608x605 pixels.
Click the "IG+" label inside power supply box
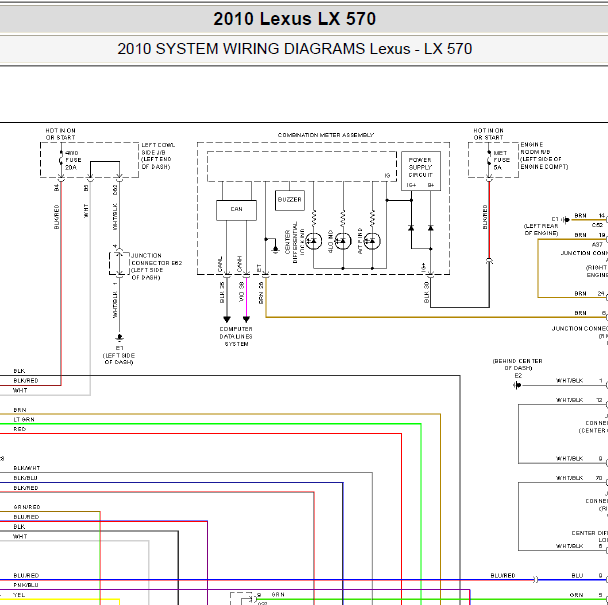(x=411, y=185)
